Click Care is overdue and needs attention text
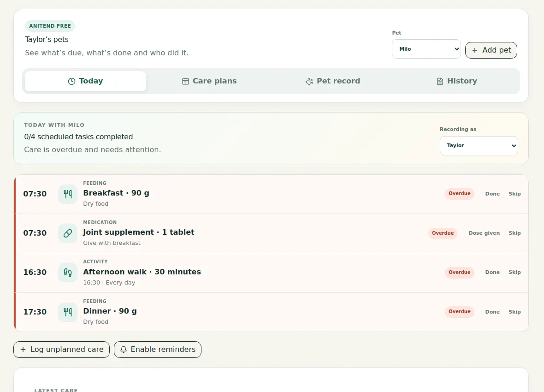Image resolution: width=544 pixels, height=392 pixels. pos(93,149)
